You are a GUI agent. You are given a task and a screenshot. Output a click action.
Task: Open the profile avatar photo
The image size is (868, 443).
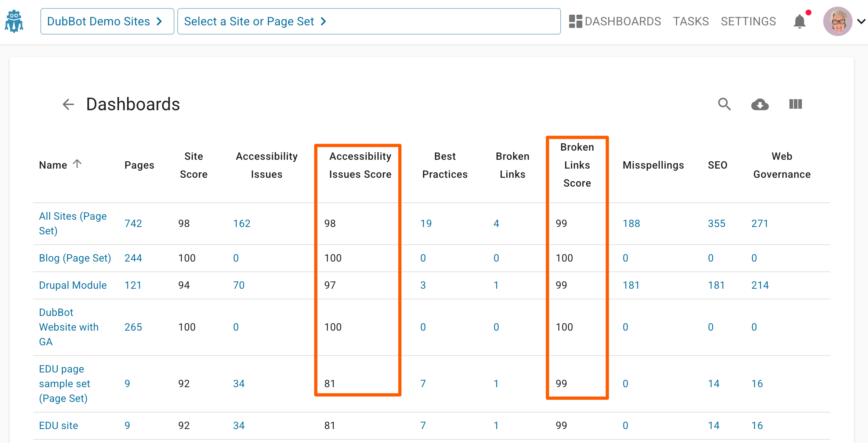[x=838, y=21]
